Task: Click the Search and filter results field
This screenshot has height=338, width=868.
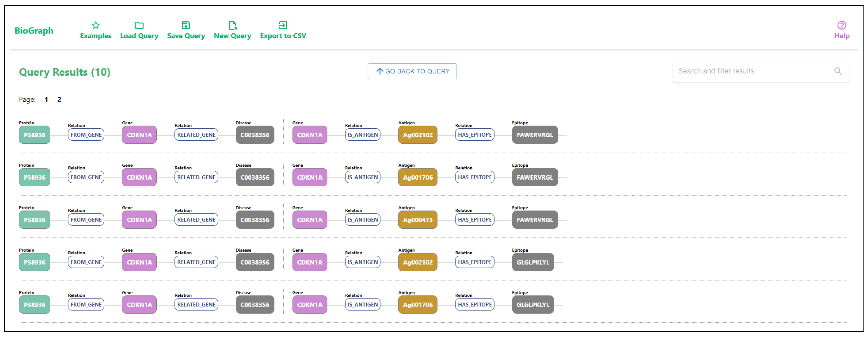Action: (751, 71)
